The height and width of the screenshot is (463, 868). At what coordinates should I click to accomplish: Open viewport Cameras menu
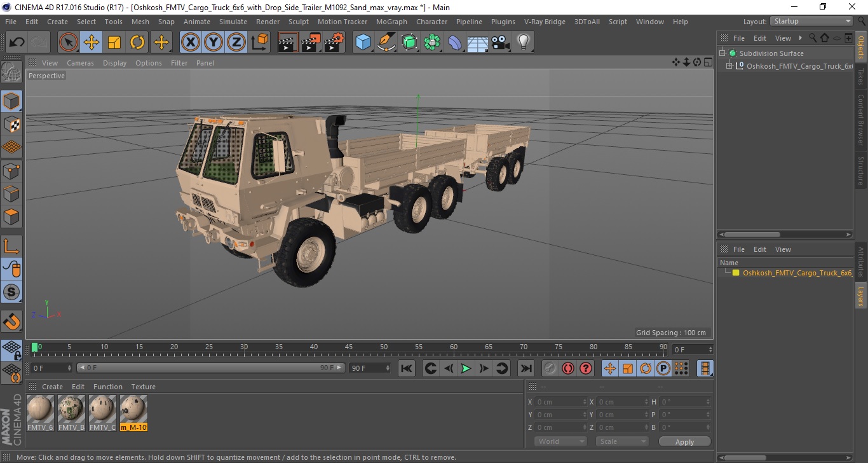click(x=80, y=63)
